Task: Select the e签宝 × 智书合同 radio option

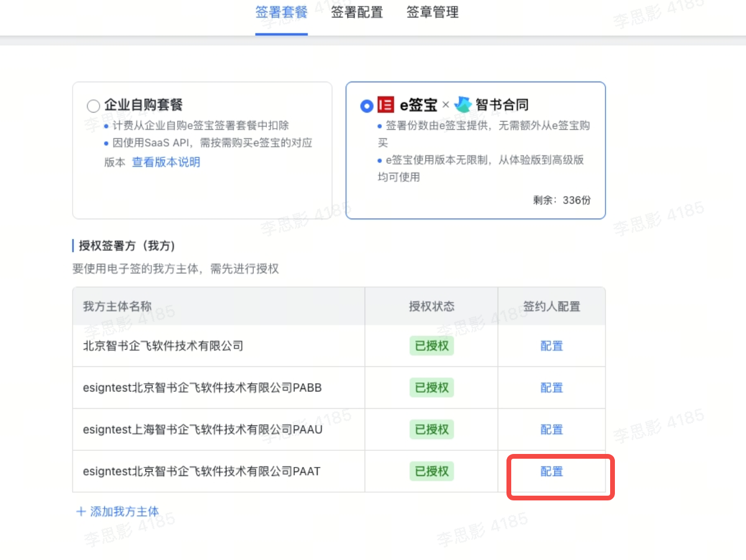Action: 367,106
